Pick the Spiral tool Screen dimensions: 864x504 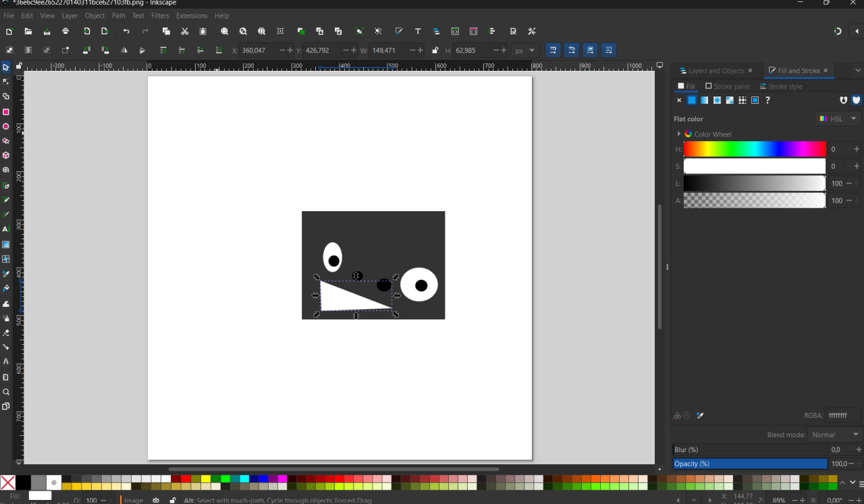tap(6, 171)
